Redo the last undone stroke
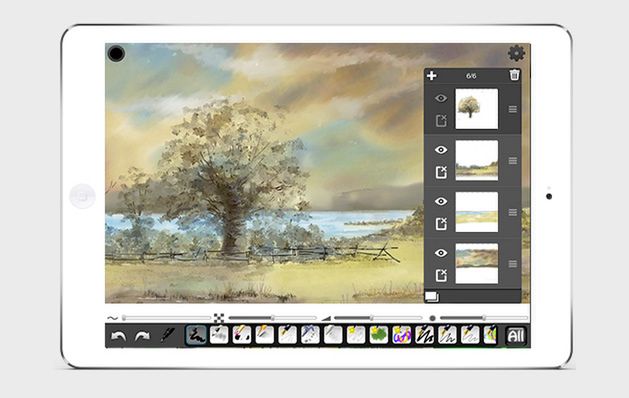This screenshot has width=629, height=398. click(142, 336)
